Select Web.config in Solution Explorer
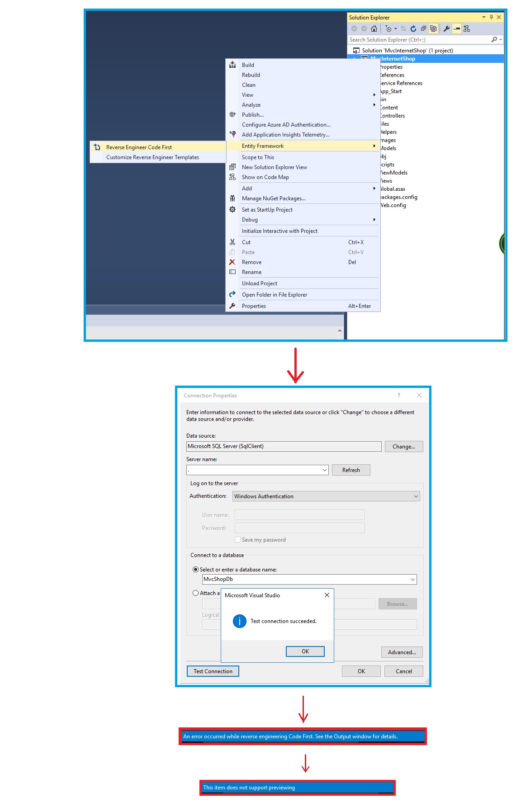 tap(393, 205)
